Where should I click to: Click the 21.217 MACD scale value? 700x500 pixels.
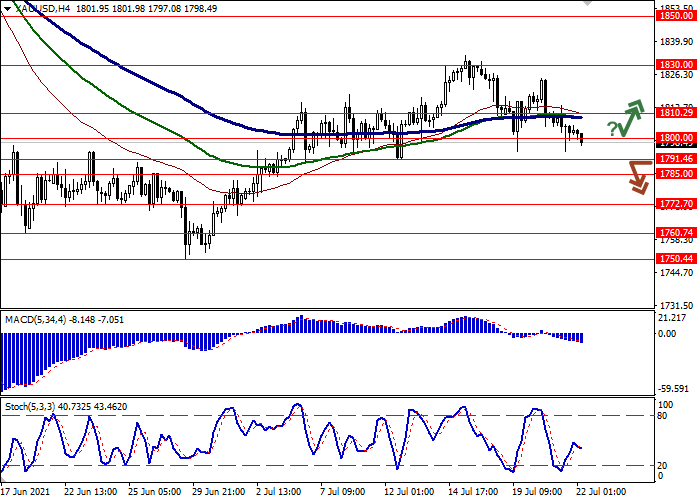pos(672,318)
